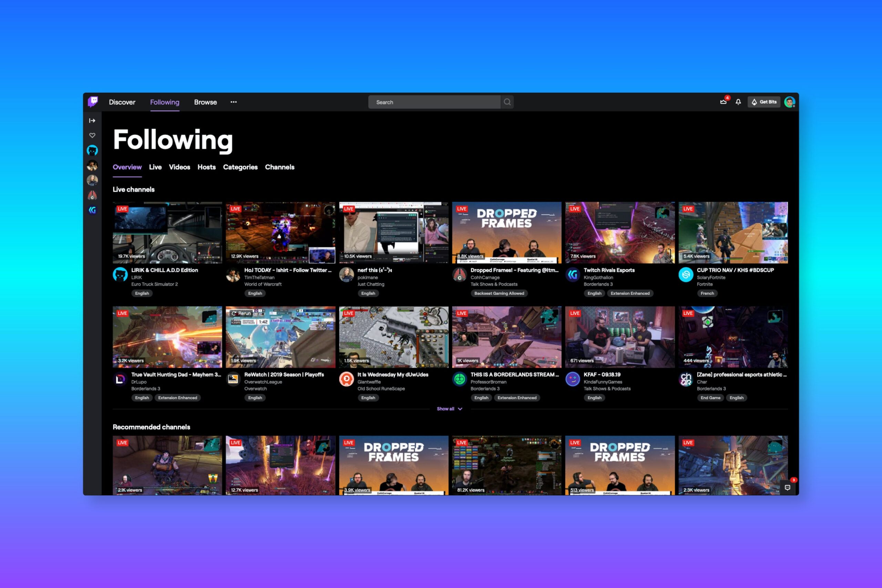Open the user profile avatar menu
This screenshot has width=882, height=588.
click(789, 102)
